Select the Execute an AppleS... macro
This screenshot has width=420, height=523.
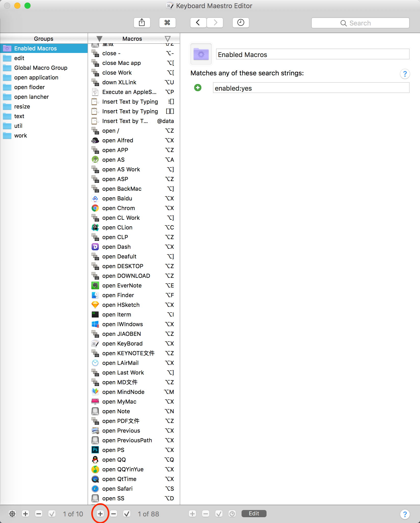pyautogui.click(x=134, y=92)
